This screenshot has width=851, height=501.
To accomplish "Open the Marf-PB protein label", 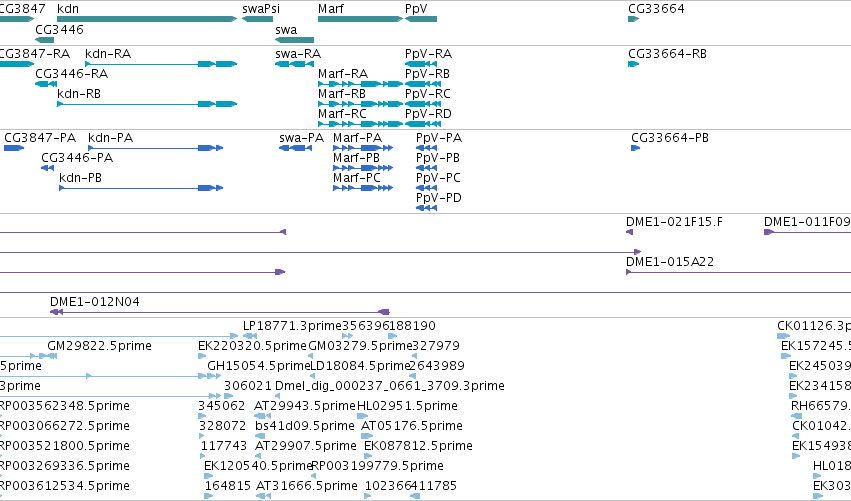I will (357, 158).
